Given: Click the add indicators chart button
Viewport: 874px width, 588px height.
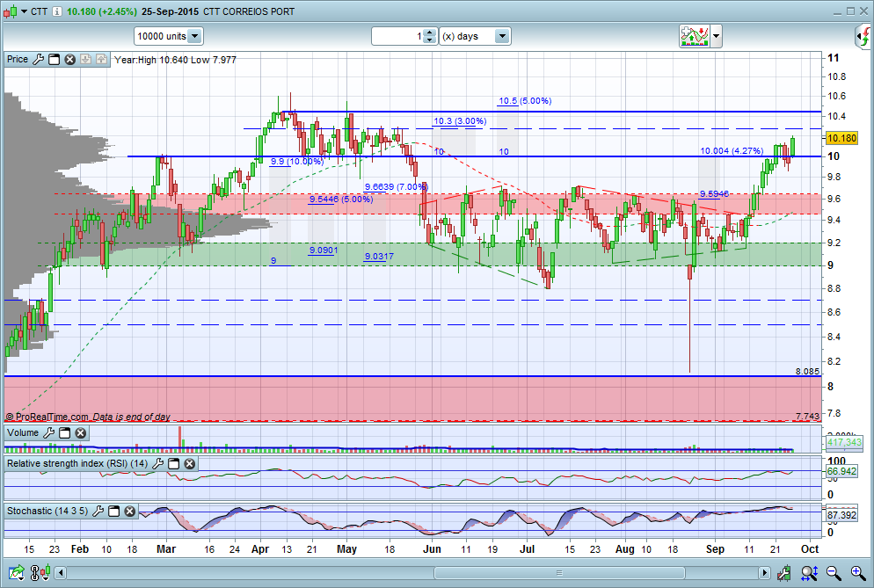Looking at the screenshot, I should click(x=694, y=37).
